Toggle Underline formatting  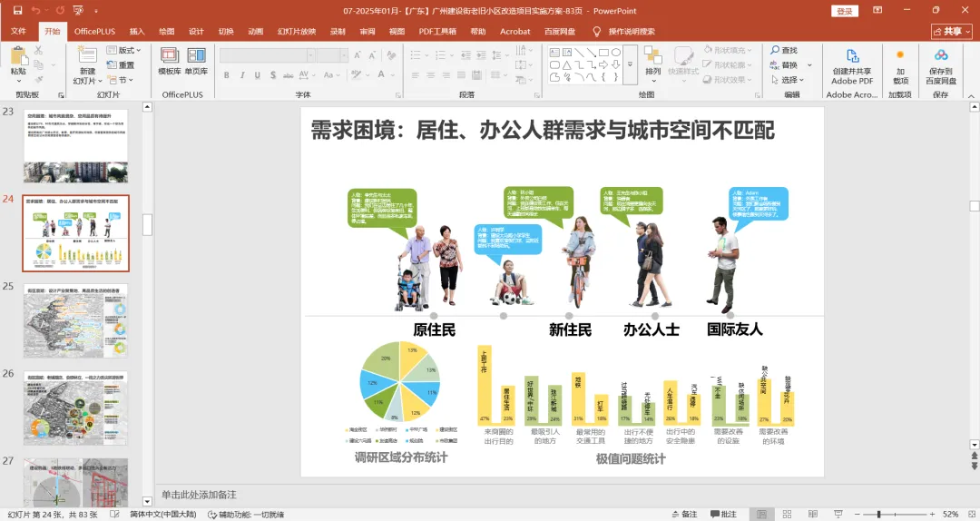point(258,75)
